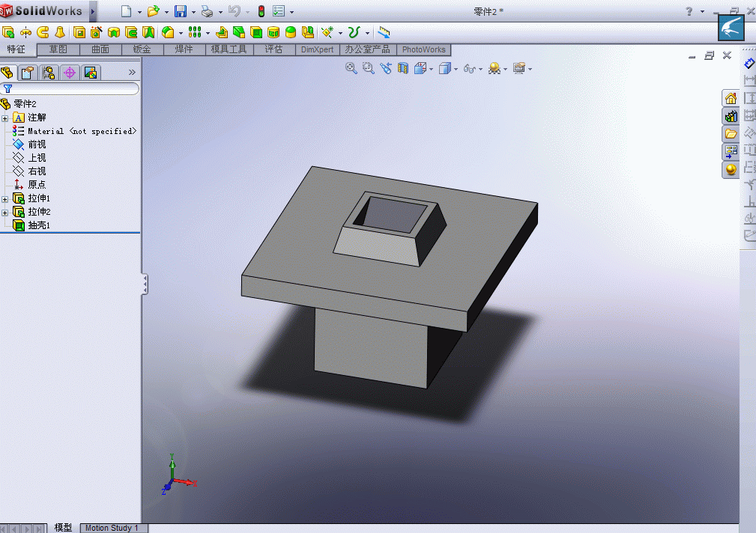
Task: Select the Dome tool
Action: click(291, 32)
